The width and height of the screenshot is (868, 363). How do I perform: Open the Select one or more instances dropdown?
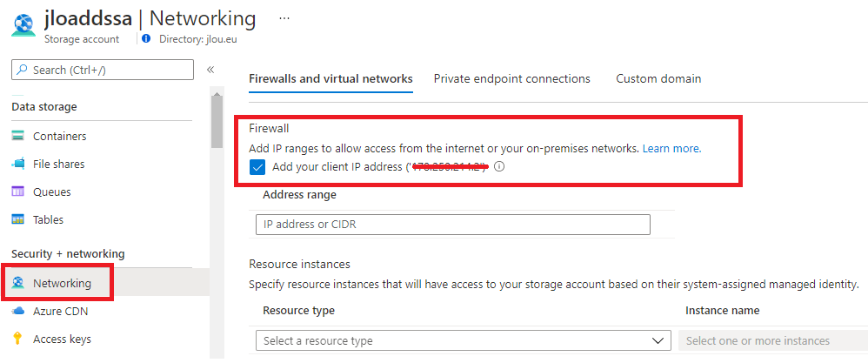point(773,340)
